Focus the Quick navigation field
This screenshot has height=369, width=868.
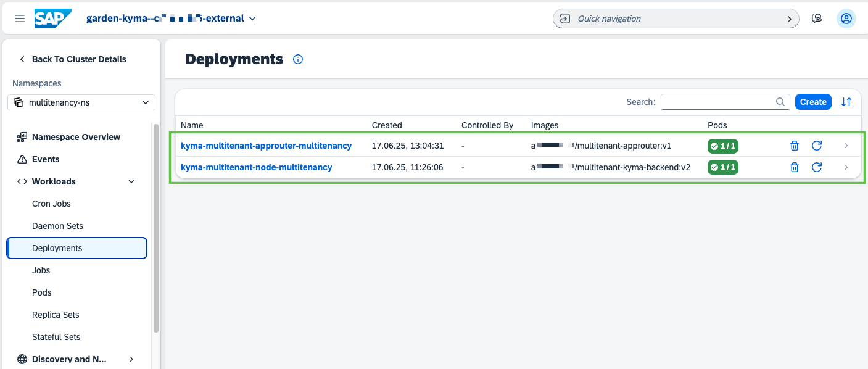(676, 19)
